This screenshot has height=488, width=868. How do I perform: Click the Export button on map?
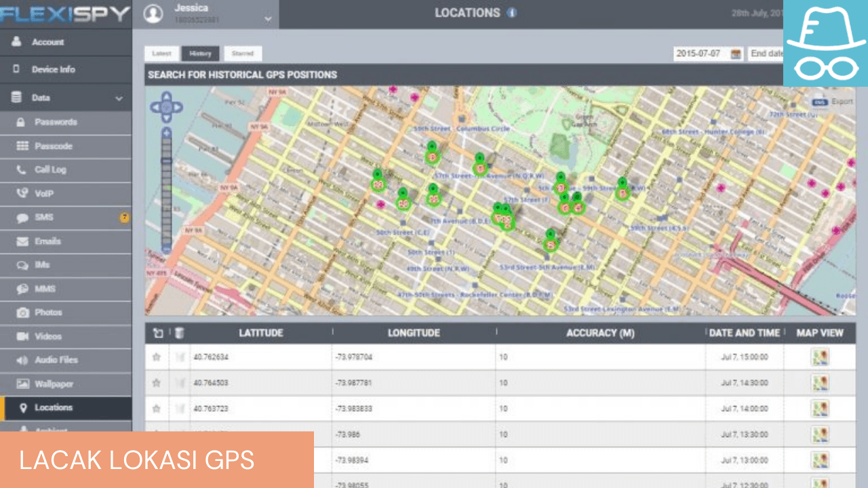click(x=833, y=102)
